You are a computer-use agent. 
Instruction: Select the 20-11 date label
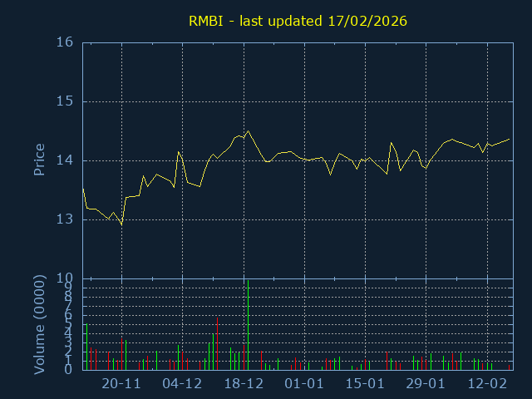pyautogui.click(x=121, y=384)
